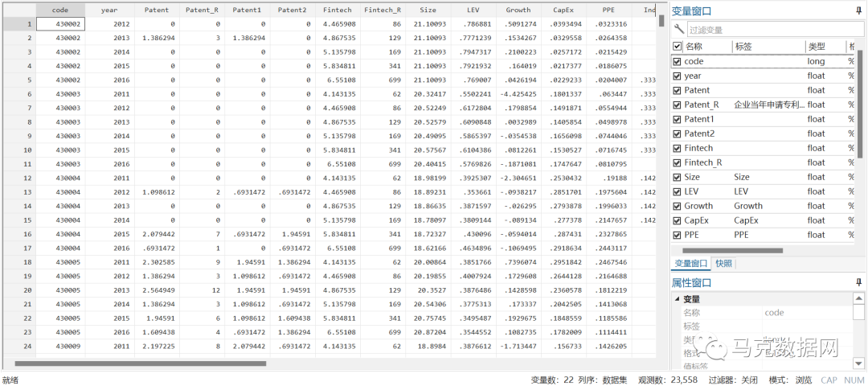Click the data grid horizontal scrollbar thumb
This screenshot has width=868, height=386.
140,363
